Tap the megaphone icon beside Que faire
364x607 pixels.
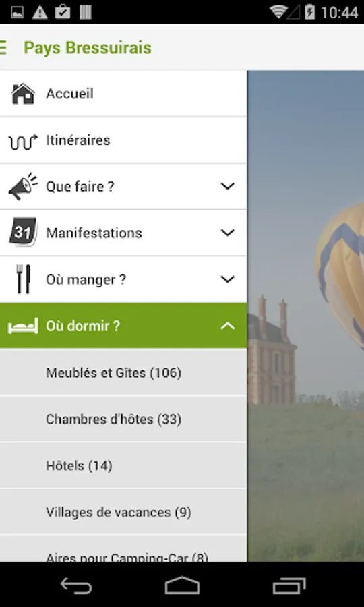(23, 187)
